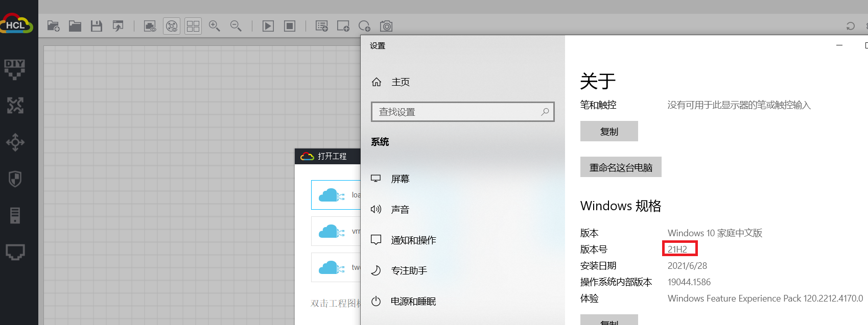This screenshot has height=325, width=868.
Task: Toggle the grid display icon
Action: click(193, 26)
